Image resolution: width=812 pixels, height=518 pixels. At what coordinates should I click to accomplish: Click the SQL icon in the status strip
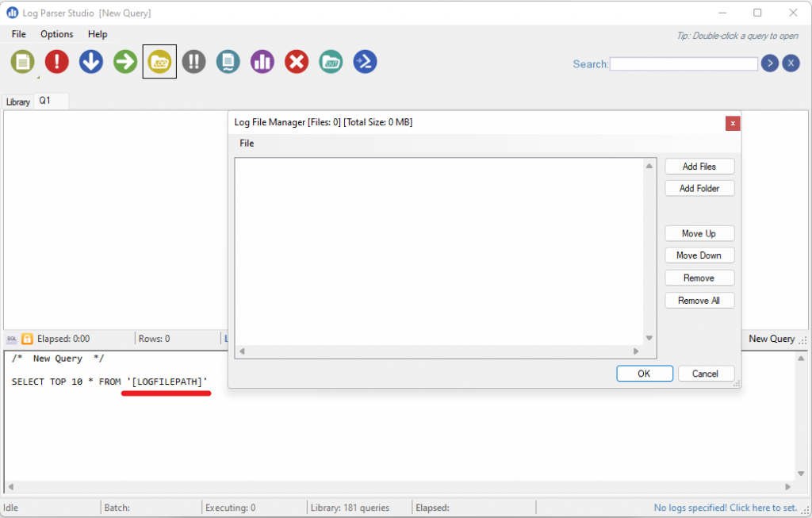click(x=12, y=339)
